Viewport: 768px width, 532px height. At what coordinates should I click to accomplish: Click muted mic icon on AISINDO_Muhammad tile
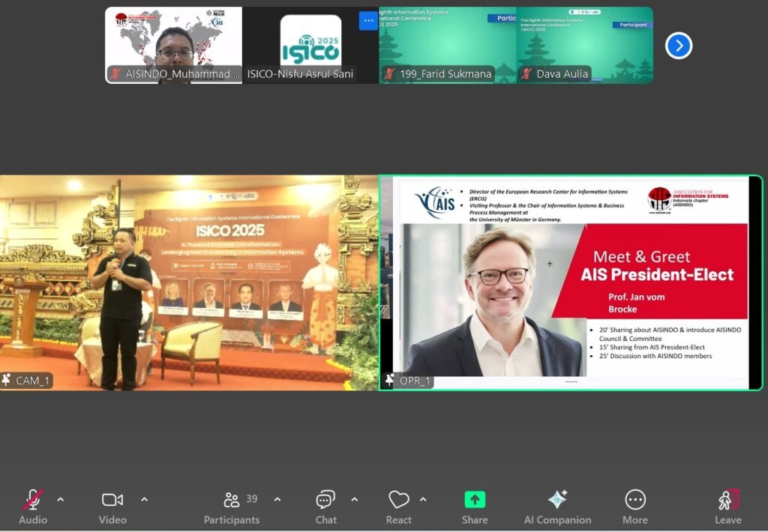115,74
